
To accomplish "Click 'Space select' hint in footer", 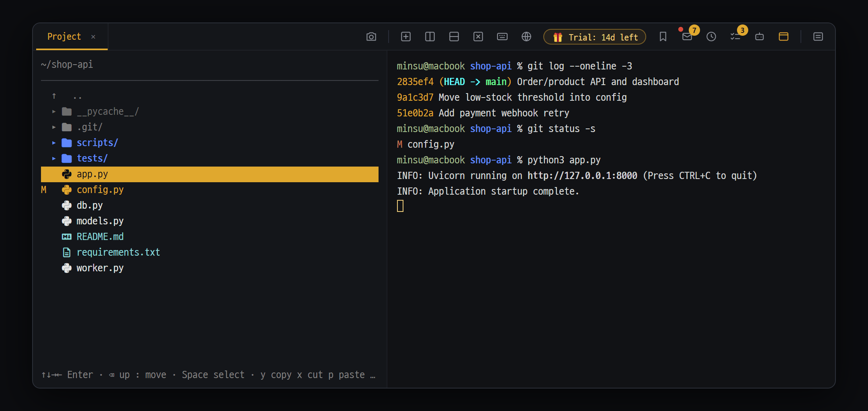I will (x=213, y=375).
